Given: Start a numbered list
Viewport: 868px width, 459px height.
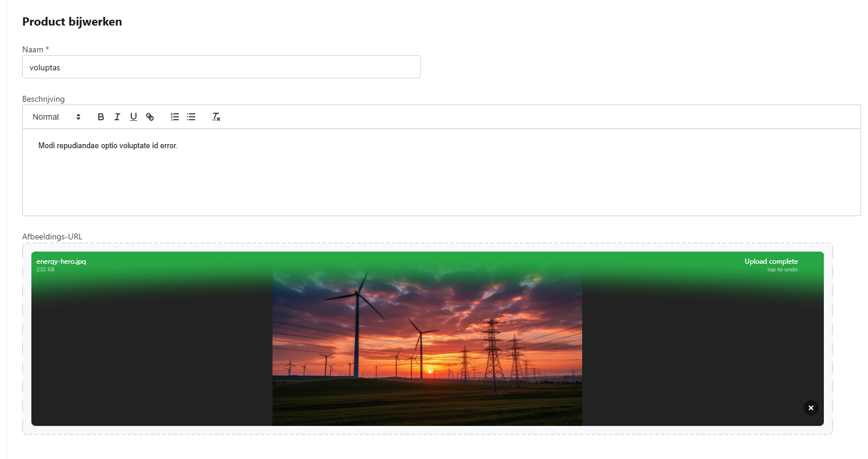Looking at the screenshot, I should pyautogui.click(x=174, y=117).
